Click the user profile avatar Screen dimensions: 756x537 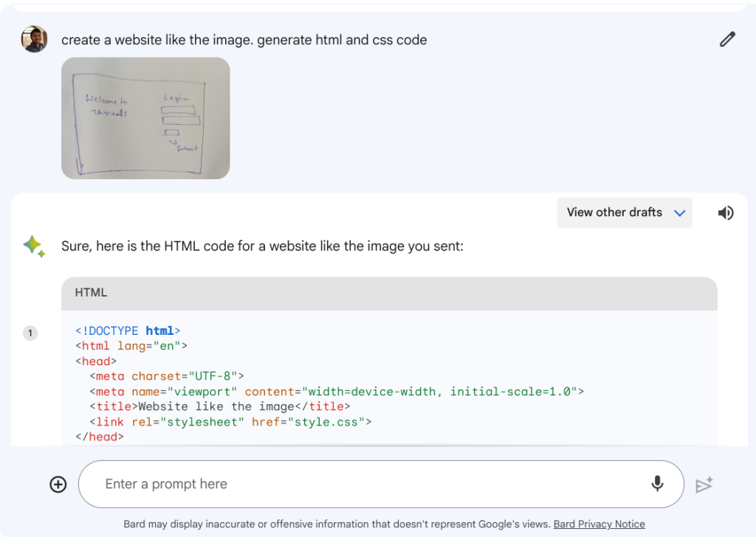(x=34, y=39)
